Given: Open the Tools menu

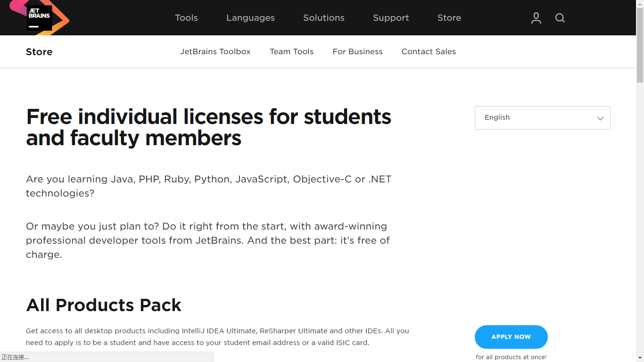Looking at the screenshot, I should [x=186, y=18].
